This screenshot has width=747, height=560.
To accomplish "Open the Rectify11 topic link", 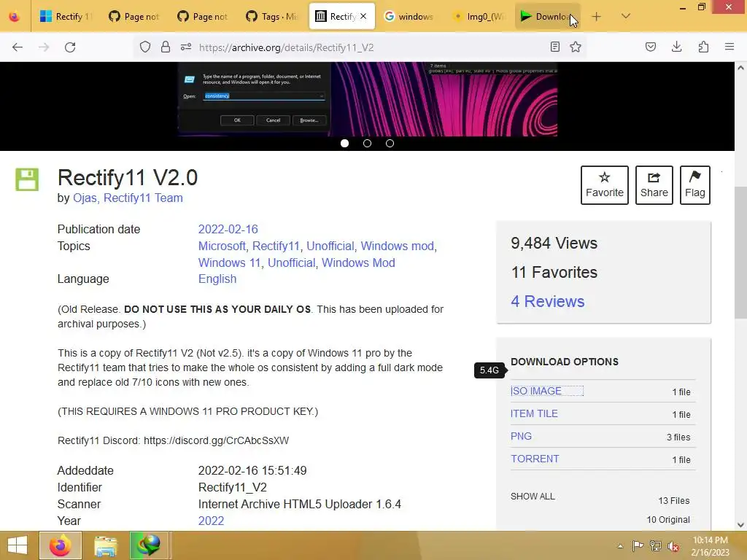I will click(x=276, y=246).
